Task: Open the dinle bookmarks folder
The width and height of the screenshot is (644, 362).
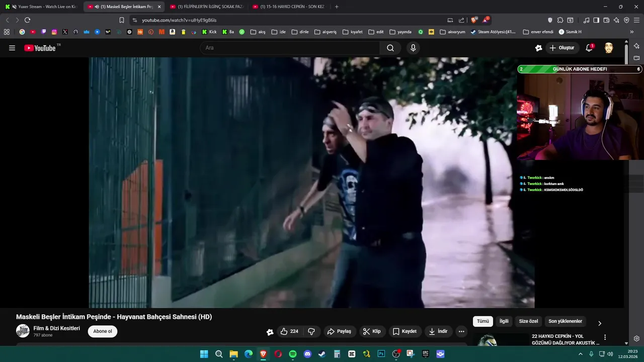Action: (300, 32)
